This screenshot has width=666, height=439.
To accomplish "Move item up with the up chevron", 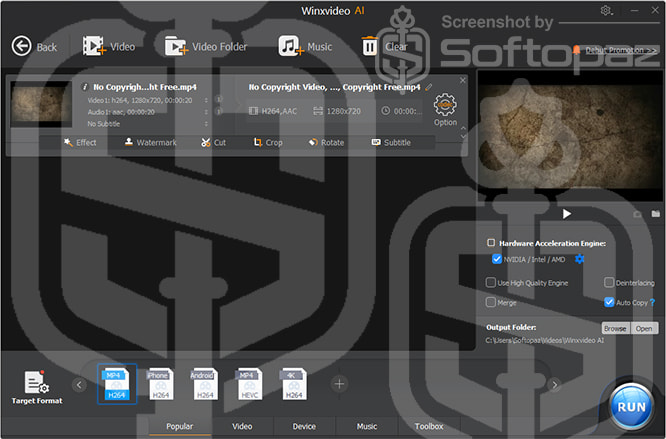I will pyautogui.click(x=463, y=128).
